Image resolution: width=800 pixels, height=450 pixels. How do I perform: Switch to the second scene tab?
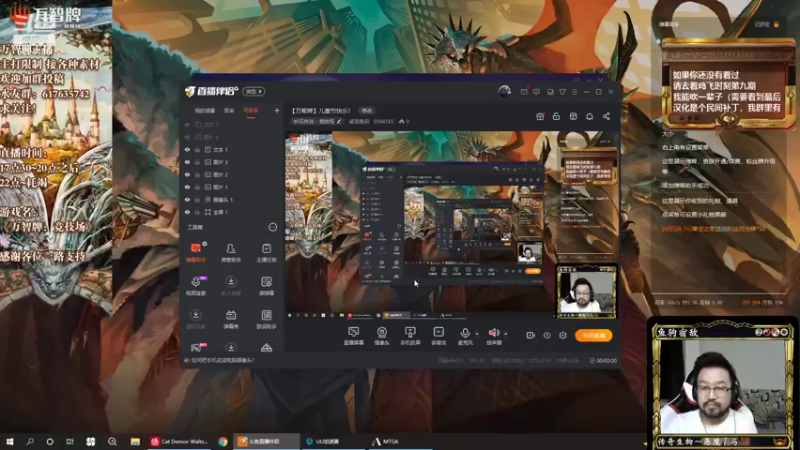pyautogui.click(x=229, y=111)
